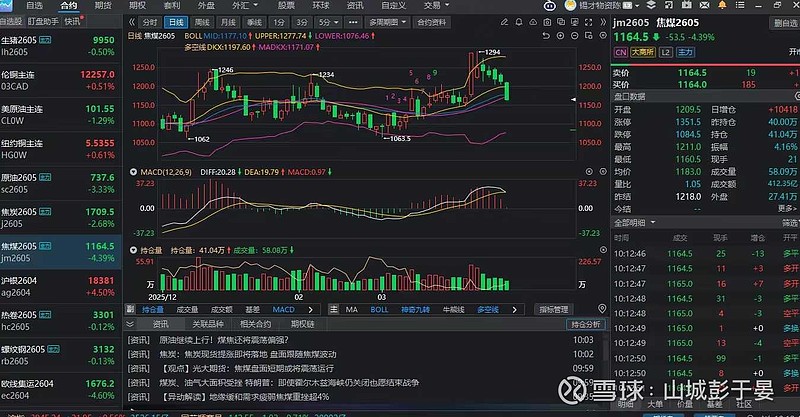The width and height of the screenshot is (800, 417).
Task: Toggle the 基差 sub-indicator
Action: click(x=252, y=309)
